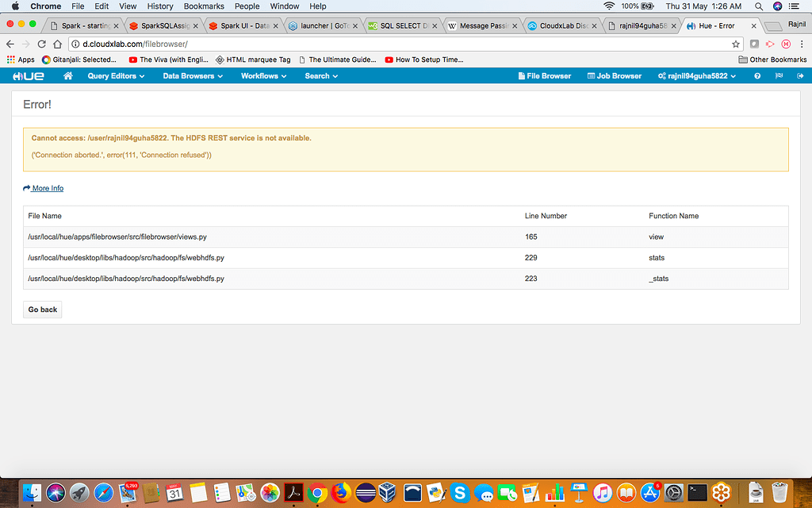
Task: Expand the Query Editors dropdown
Action: click(117, 76)
